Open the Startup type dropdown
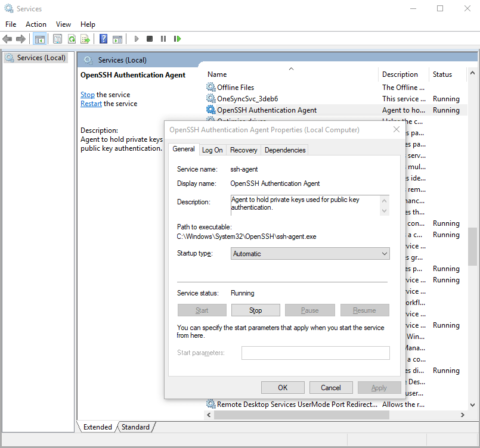The width and height of the screenshot is (480, 448). coord(310,254)
